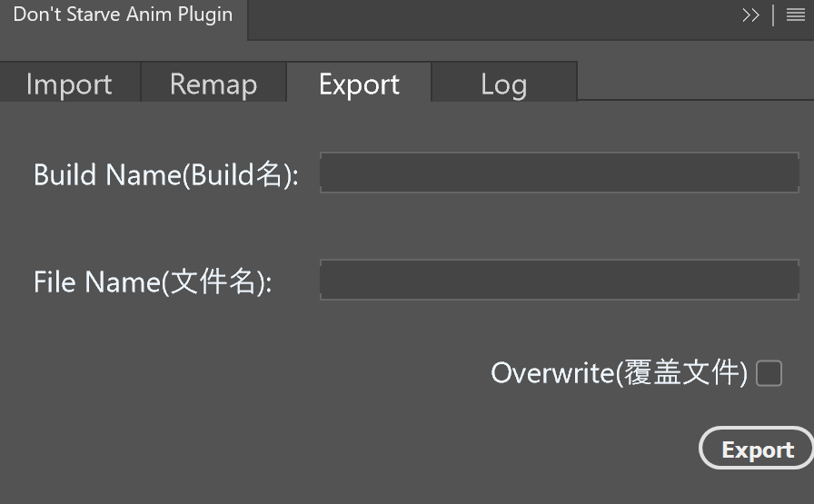The width and height of the screenshot is (814, 504).
Task: Show the Log tab
Action: point(503,84)
